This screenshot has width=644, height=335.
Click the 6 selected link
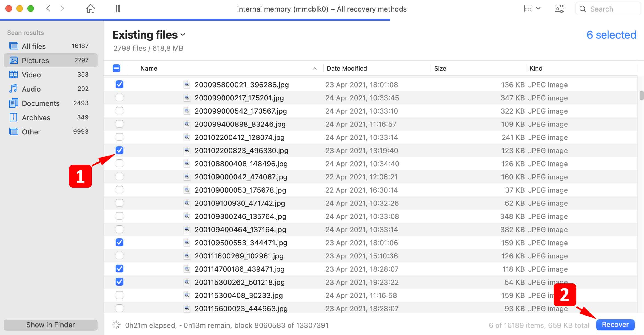[611, 35]
